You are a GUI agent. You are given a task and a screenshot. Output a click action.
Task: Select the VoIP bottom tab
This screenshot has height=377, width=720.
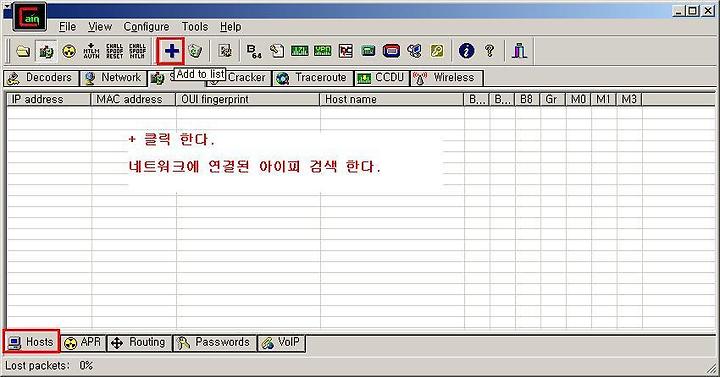281,343
